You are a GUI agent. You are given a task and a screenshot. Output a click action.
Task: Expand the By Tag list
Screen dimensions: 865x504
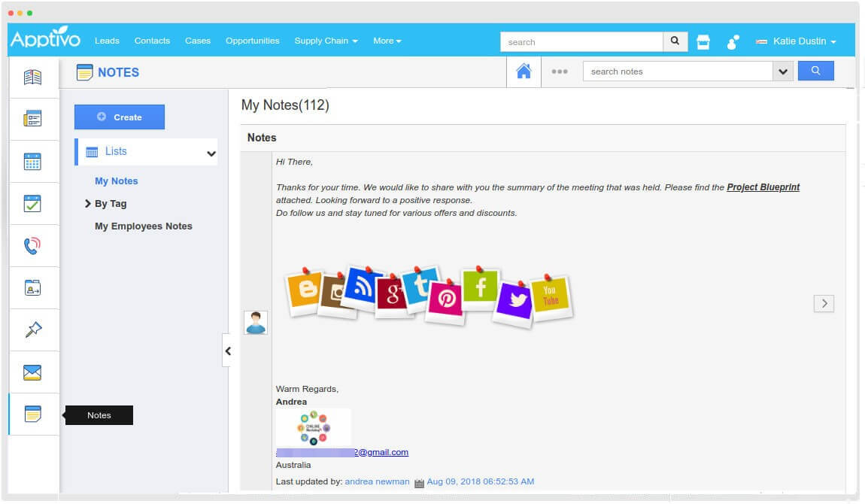tap(88, 203)
